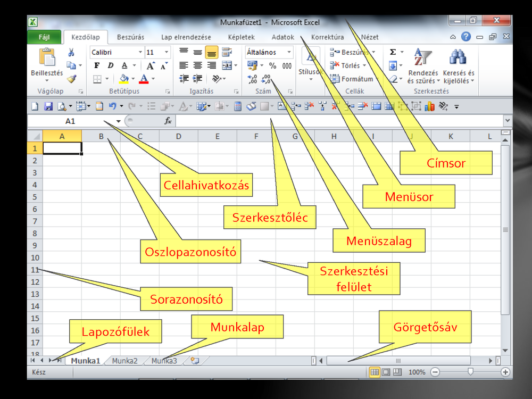The height and width of the screenshot is (399, 532).
Task: Switch to Page Layout view in status bar
Action: [386, 372]
